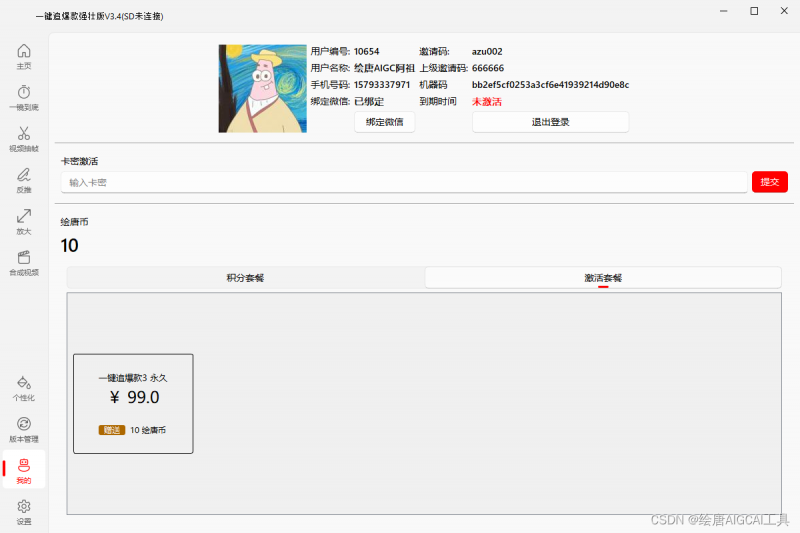
Task: Click the 卡密激活 section label
Action: coord(80,161)
